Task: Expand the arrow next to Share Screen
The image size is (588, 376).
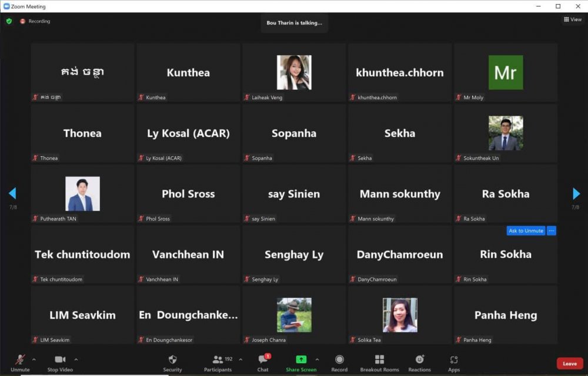Action: [317, 359]
